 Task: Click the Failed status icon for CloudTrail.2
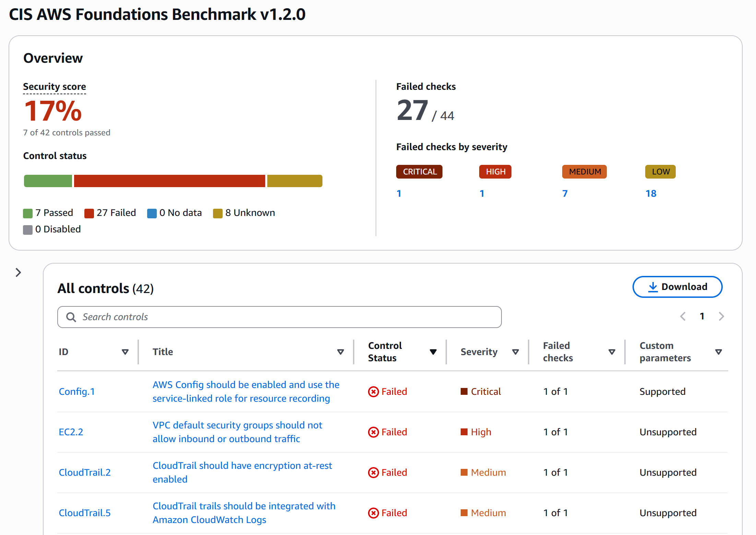pos(373,472)
